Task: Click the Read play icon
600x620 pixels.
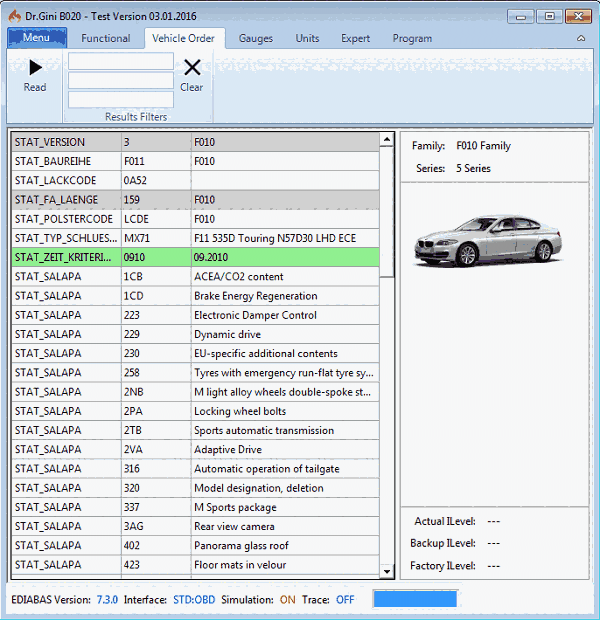Action: (35, 68)
